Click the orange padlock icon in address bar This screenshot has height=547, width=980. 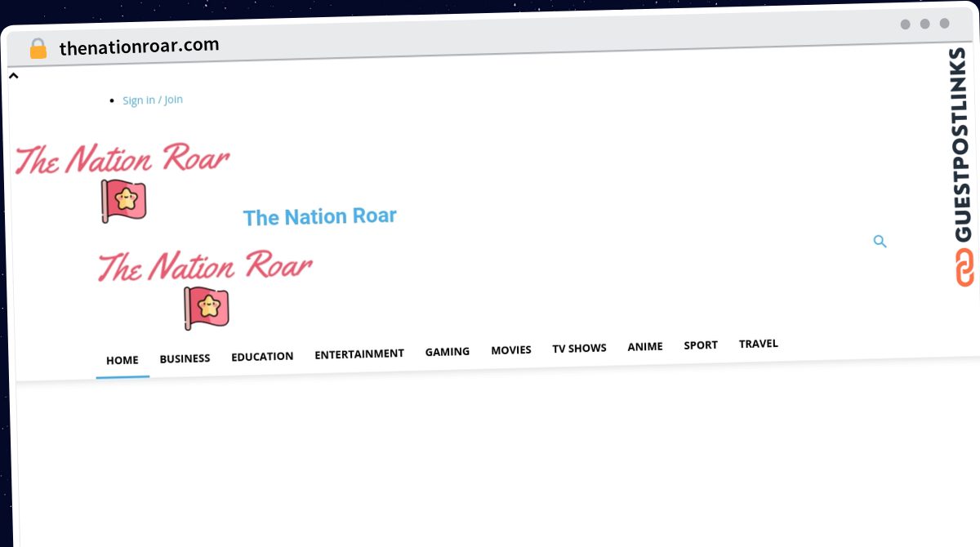tap(38, 49)
